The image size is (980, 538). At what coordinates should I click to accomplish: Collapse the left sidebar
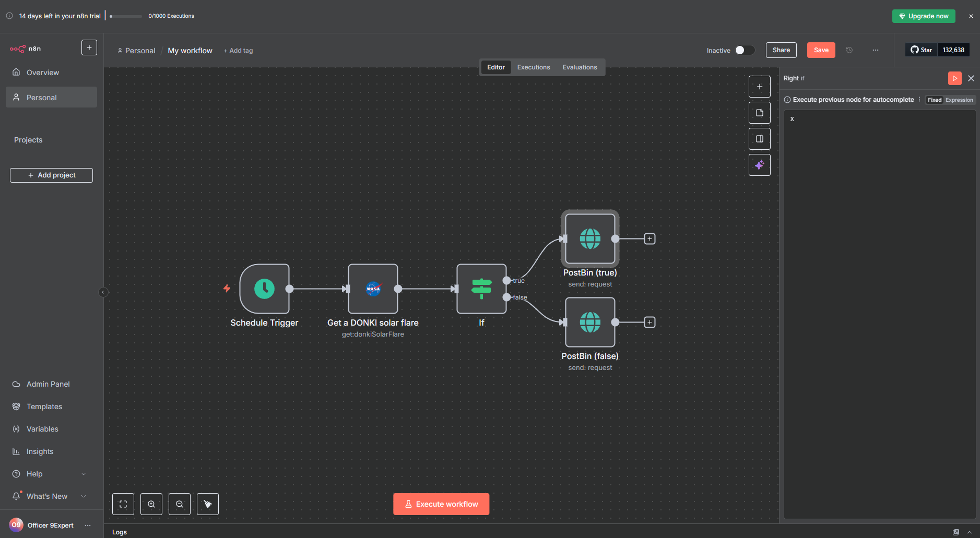[x=103, y=292]
